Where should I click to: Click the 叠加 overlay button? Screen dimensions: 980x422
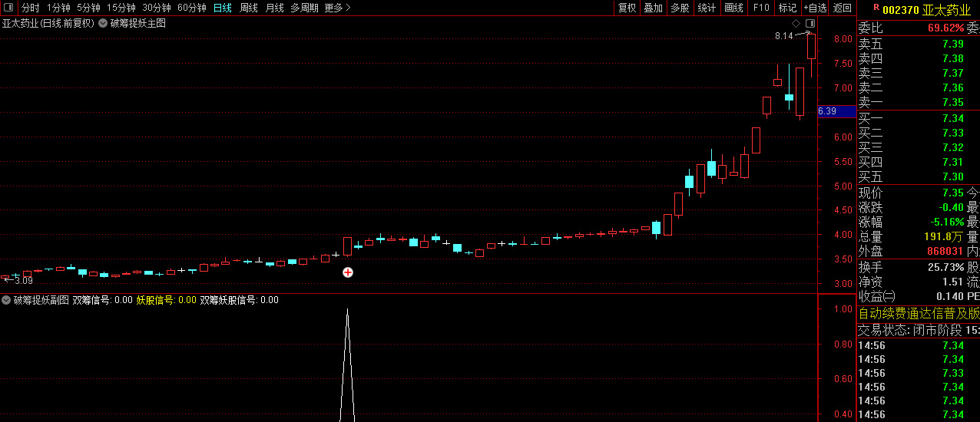(x=654, y=8)
